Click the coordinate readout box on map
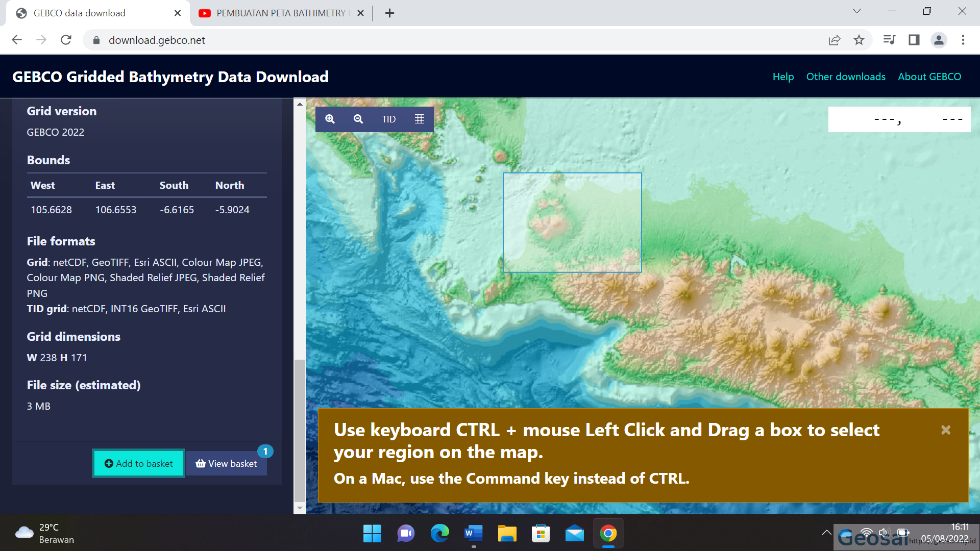 click(x=899, y=119)
